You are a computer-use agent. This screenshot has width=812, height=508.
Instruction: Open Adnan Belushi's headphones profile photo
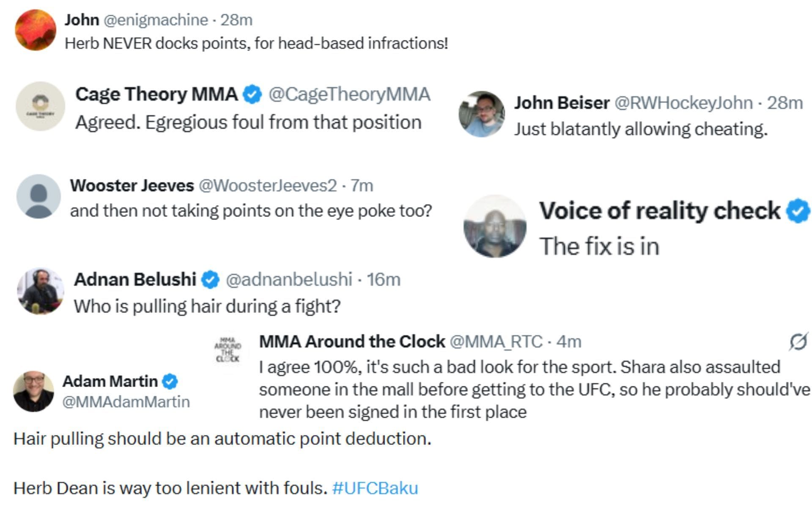pos(41,291)
